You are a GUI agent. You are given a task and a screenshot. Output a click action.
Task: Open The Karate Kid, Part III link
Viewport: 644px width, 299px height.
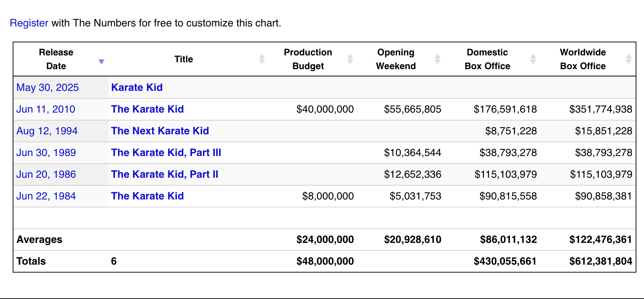(166, 153)
